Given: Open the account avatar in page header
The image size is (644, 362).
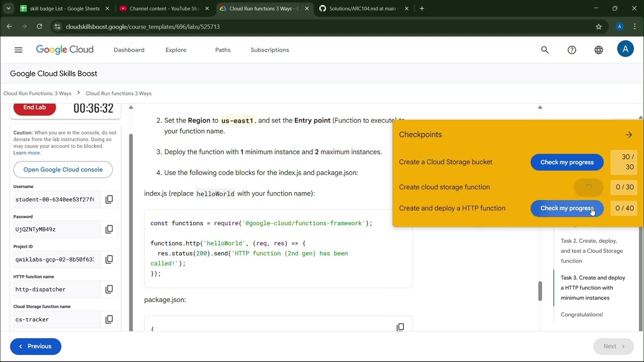Looking at the screenshot, I should click(x=625, y=49).
